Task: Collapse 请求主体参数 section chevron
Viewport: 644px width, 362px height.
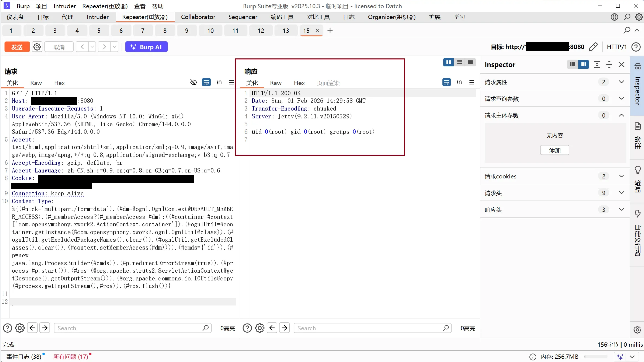Action: click(622, 115)
